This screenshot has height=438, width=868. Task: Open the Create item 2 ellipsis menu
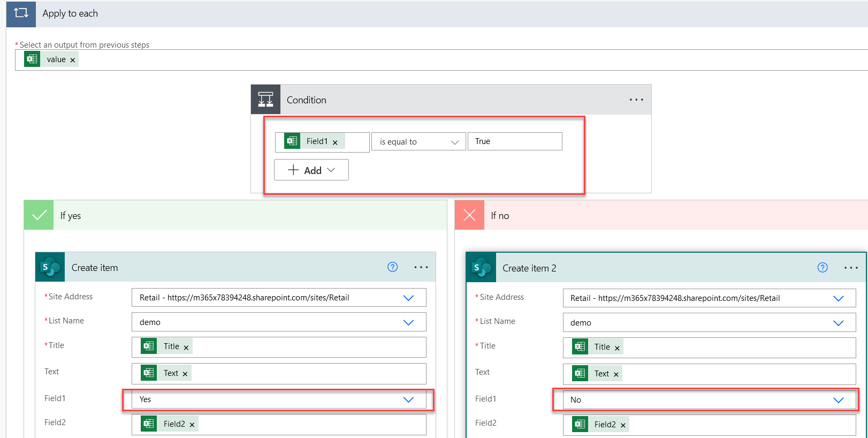(851, 268)
